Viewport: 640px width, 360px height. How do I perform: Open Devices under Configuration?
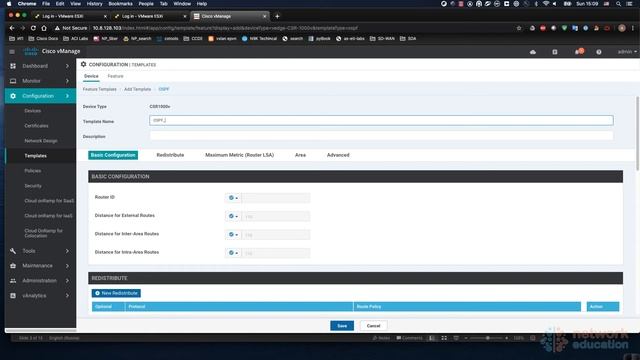coord(33,111)
